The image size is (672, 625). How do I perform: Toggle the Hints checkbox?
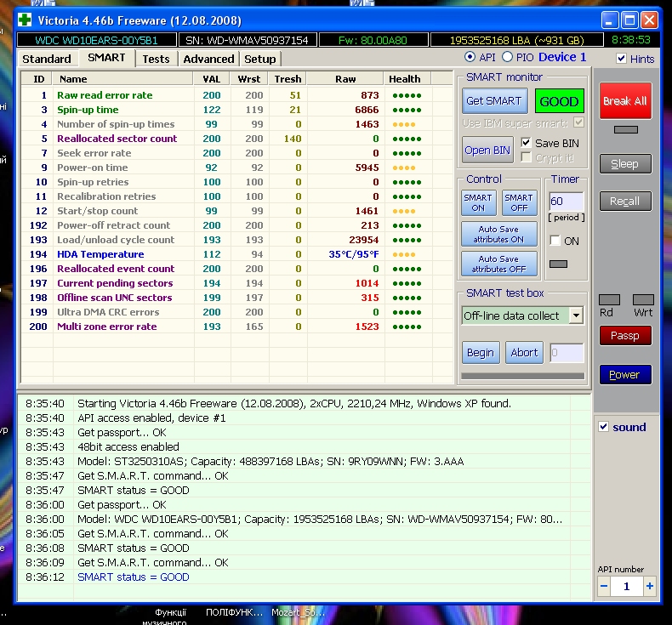tap(623, 59)
